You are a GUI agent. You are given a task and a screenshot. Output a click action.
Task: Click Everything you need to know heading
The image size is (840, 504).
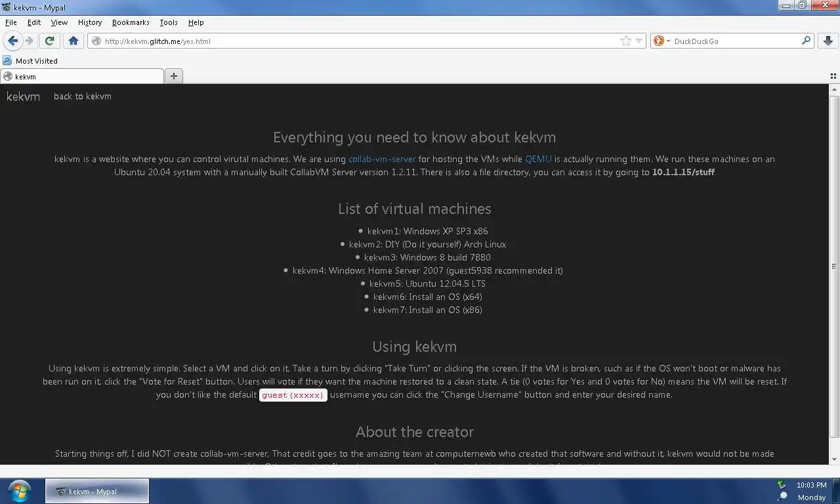click(414, 137)
